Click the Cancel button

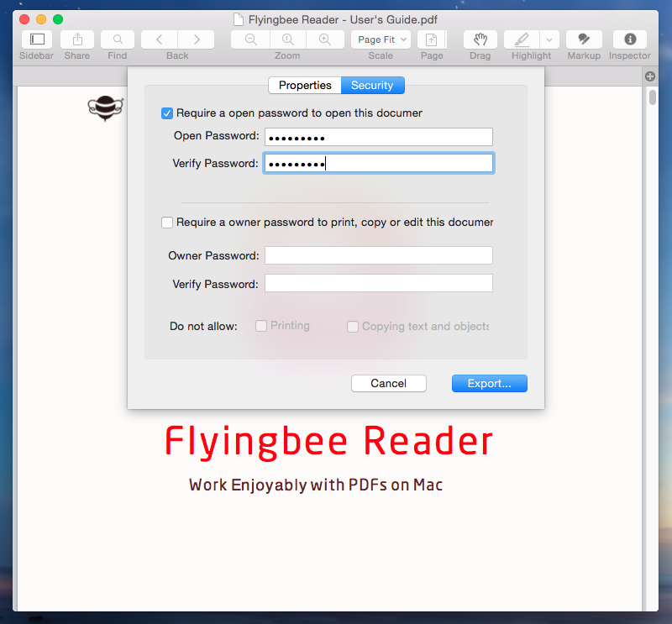tap(389, 383)
